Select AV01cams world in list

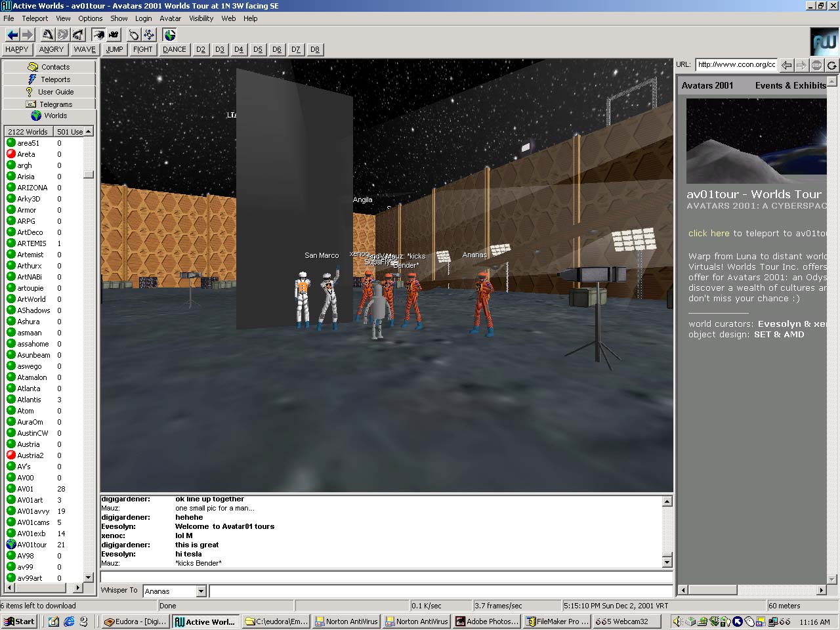pyautogui.click(x=33, y=522)
